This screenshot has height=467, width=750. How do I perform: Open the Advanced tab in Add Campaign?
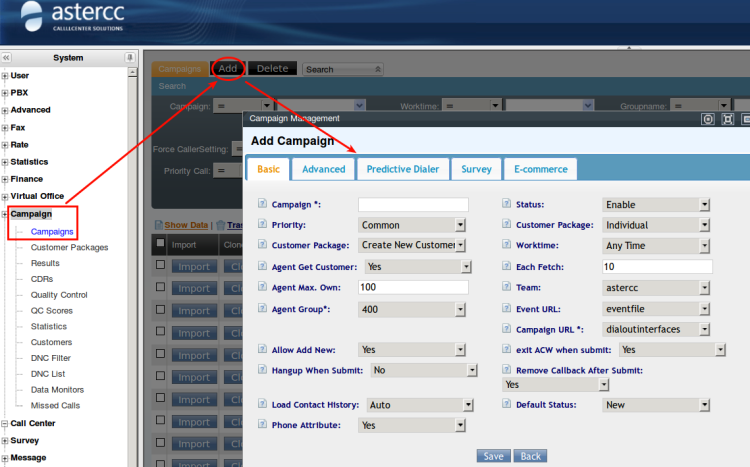coord(323,170)
